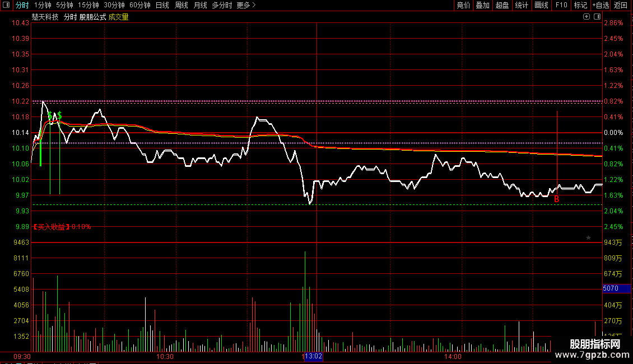Click the 标记 mark button
The height and width of the screenshot is (364, 633).
(x=580, y=5)
